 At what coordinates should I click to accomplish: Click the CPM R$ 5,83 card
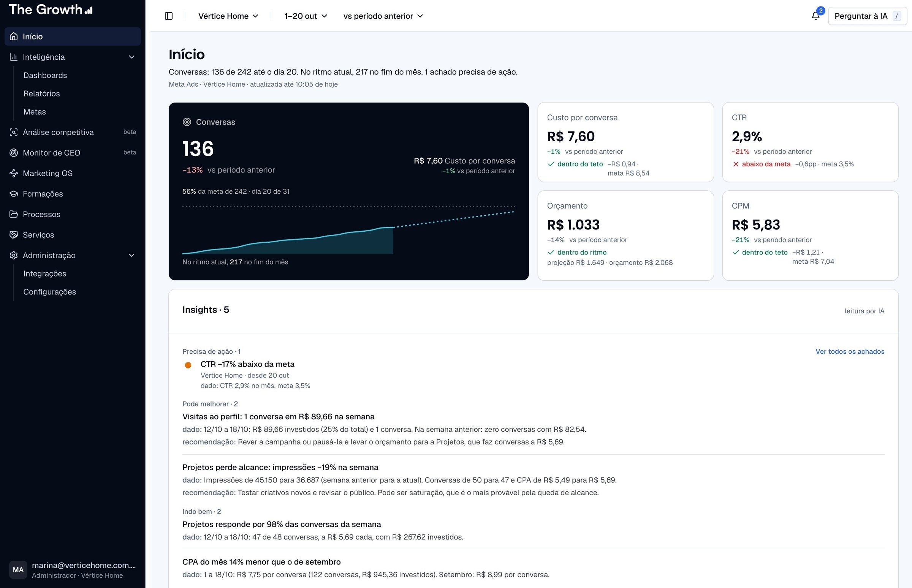pos(810,236)
